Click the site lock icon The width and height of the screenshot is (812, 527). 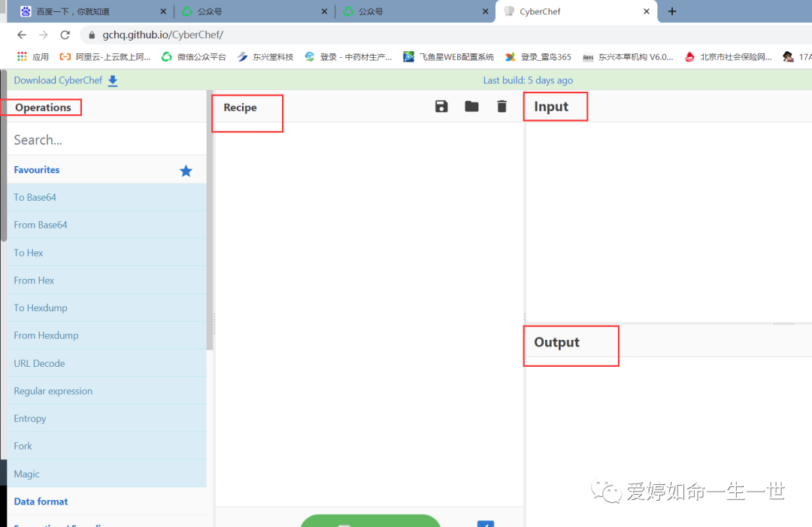pos(92,35)
